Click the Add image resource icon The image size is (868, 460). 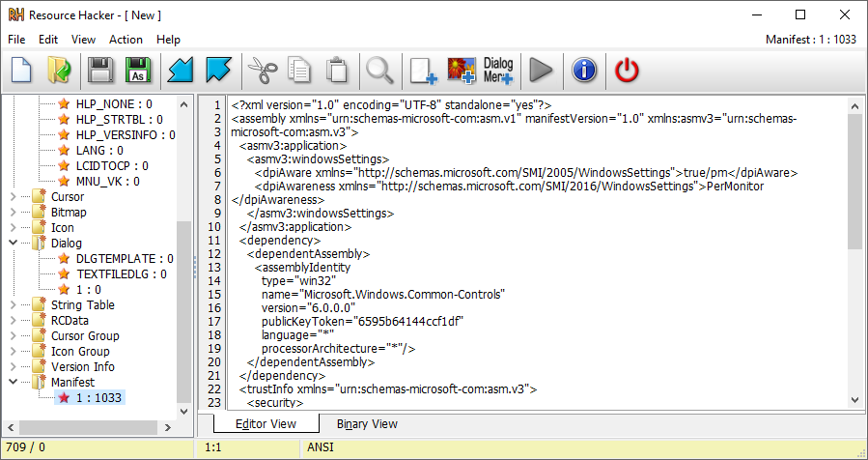tap(462, 70)
